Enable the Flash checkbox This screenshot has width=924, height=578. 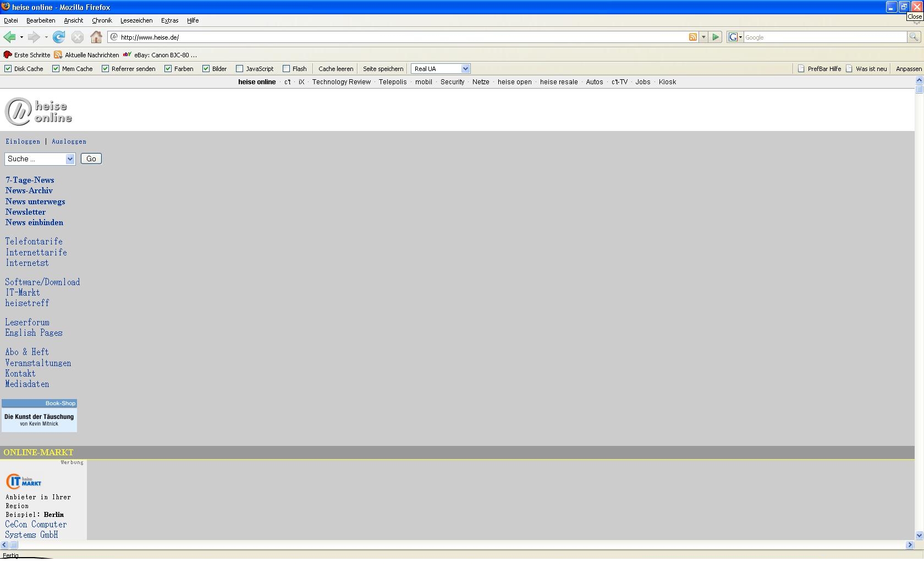287,69
